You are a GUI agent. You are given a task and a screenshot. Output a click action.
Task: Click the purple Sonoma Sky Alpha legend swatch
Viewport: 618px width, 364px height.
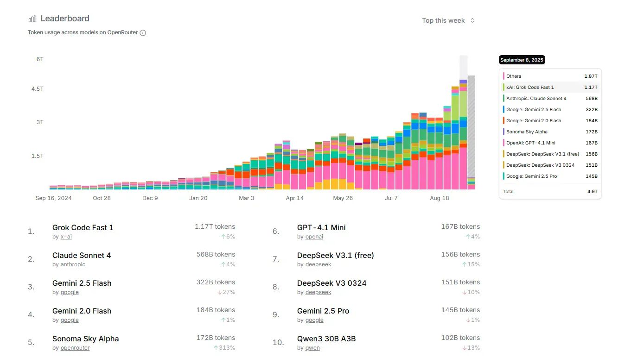pos(504,132)
